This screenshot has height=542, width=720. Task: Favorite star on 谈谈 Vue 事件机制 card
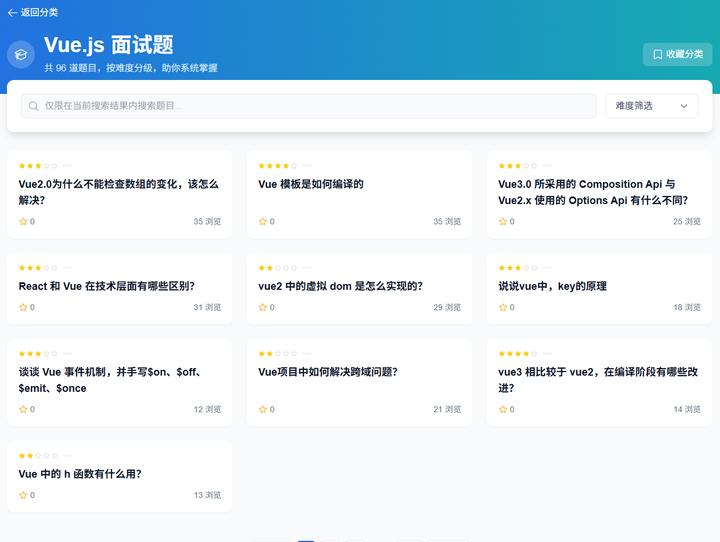tap(23, 409)
